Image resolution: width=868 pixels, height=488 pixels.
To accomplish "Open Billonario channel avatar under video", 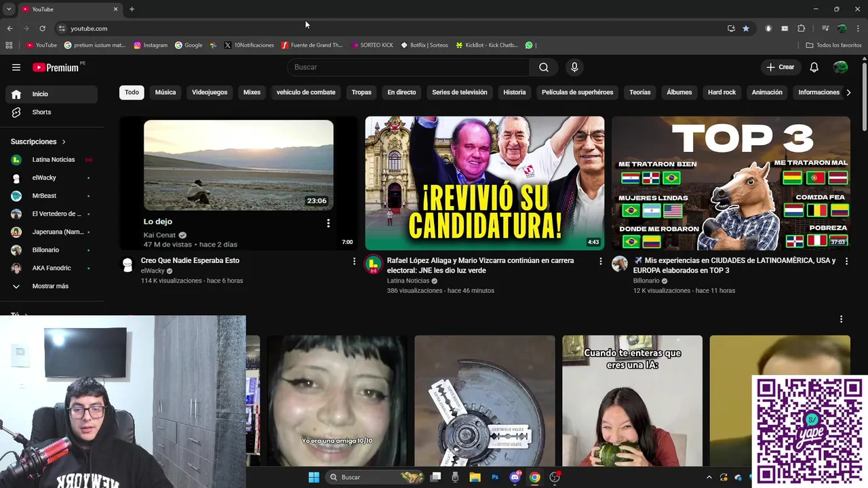I will click(x=620, y=264).
